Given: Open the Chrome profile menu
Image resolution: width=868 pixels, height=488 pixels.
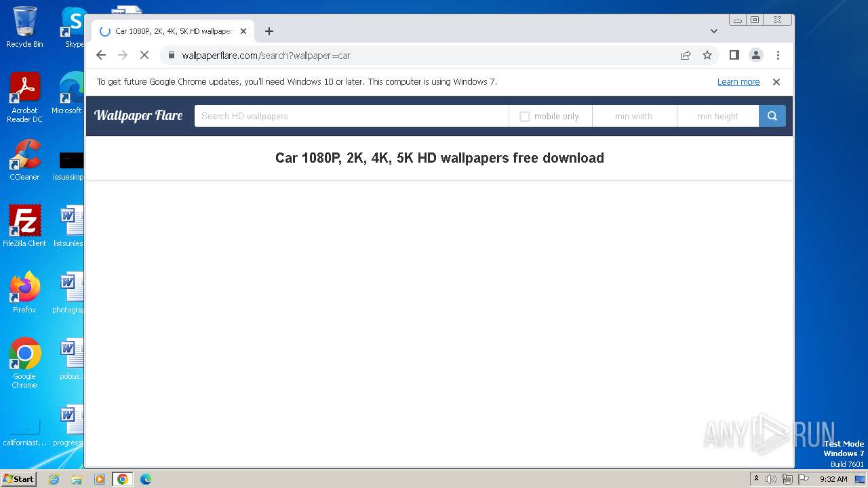Looking at the screenshot, I should [756, 56].
